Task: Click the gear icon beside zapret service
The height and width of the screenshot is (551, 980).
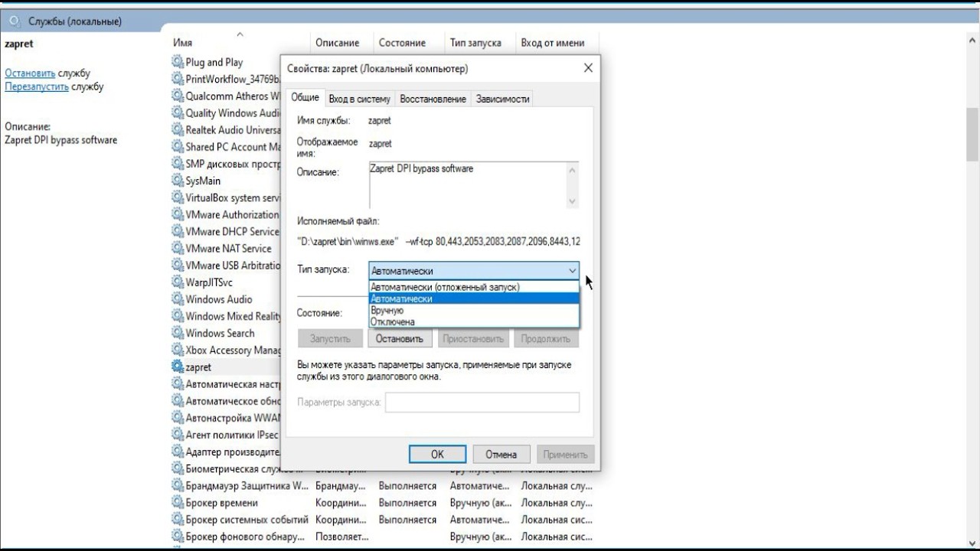Action: coord(178,367)
